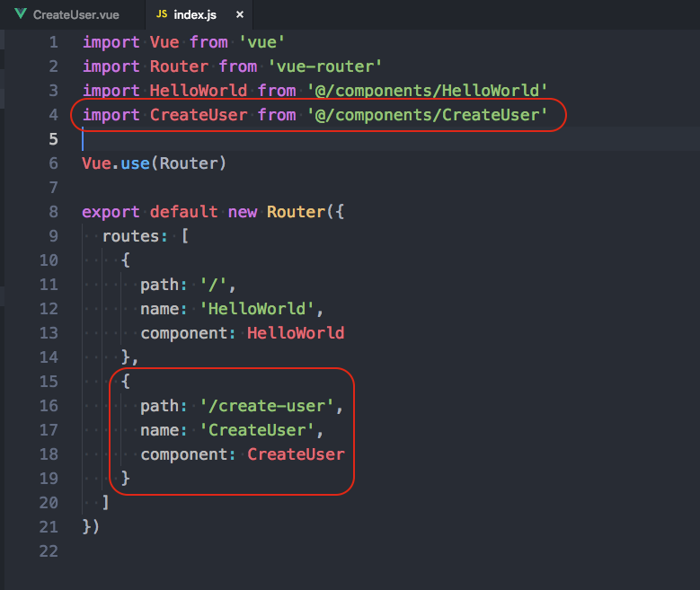Screen dimensions: 700x590
Task: Click the 'vue-router' string on line 2
Action: [x=325, y=66]
